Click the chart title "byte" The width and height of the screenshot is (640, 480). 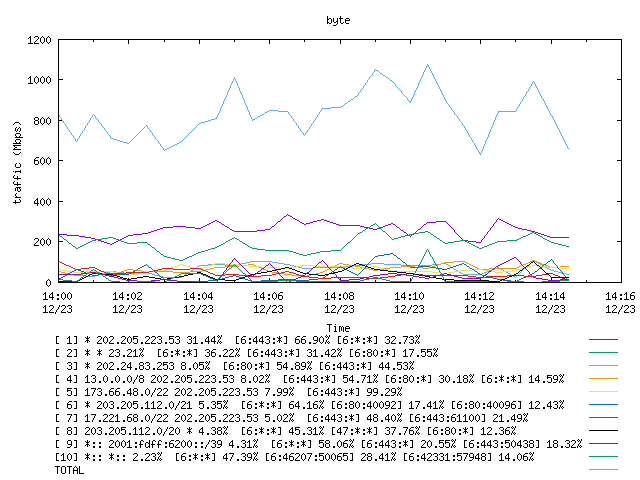point(338,20)
